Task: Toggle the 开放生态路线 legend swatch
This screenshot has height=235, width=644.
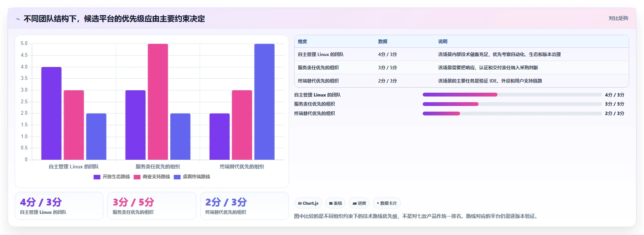Action: (97, 177)
